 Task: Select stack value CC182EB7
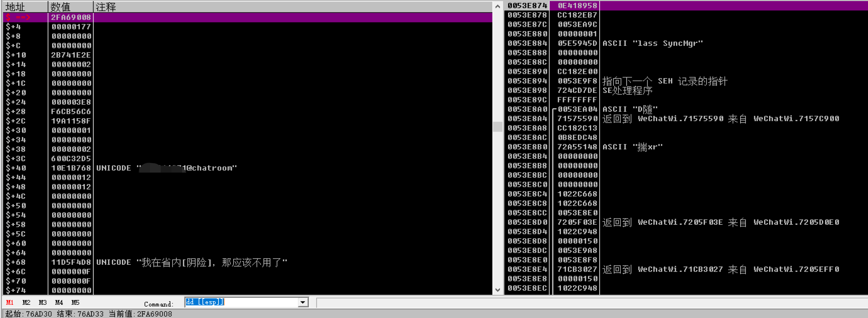coord(577,15)
